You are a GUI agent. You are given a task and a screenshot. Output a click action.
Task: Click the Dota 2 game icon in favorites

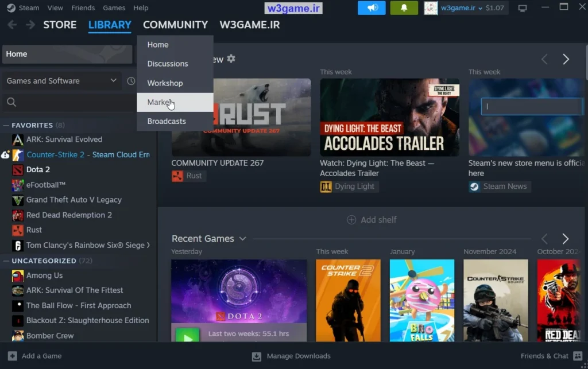[18, 170]
